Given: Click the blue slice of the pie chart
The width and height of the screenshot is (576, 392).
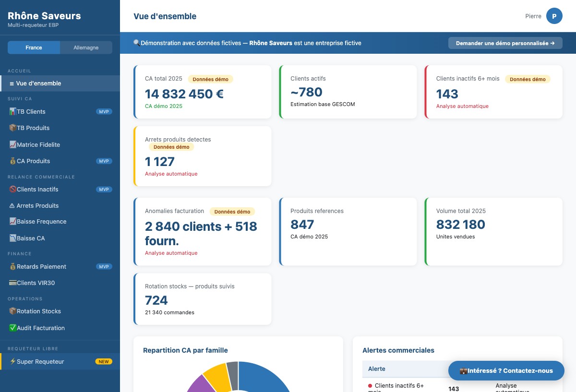Looking at the screenshot, I should point(264,377).
